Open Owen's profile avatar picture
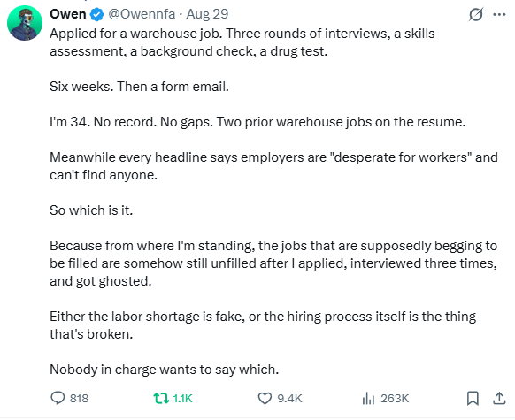515x420 pixels. pyautogui.click(x=25, y=23)
